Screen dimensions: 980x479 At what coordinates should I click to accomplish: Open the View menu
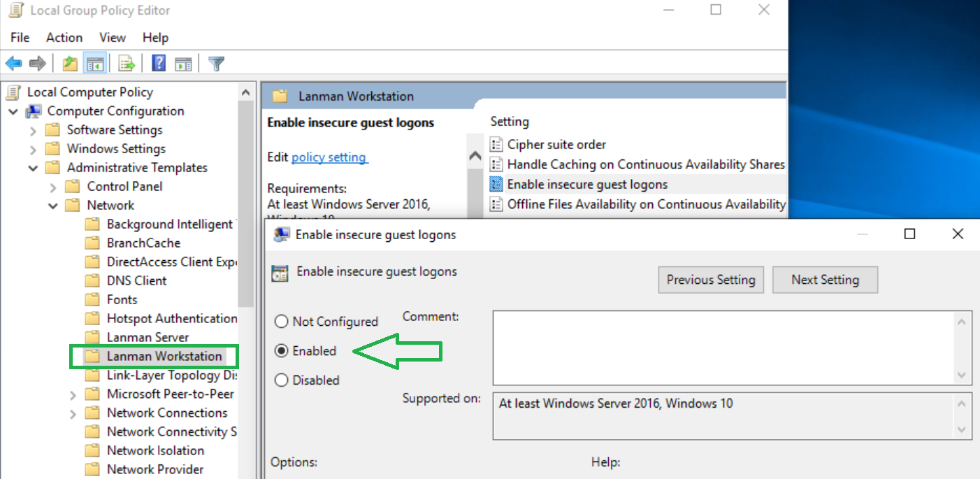tap(112, 37)
